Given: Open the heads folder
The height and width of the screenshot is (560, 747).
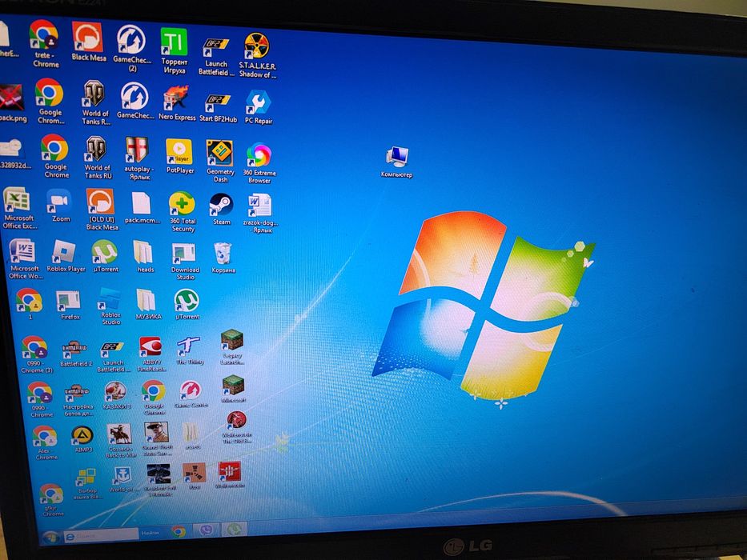Looking at the screenshot, I should (x=144, y=256).
